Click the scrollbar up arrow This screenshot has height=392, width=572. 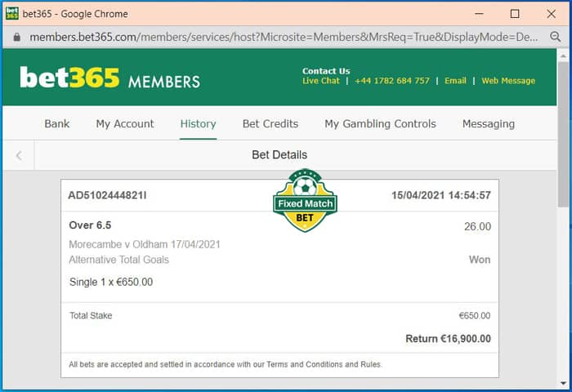[x=563, y=56]
